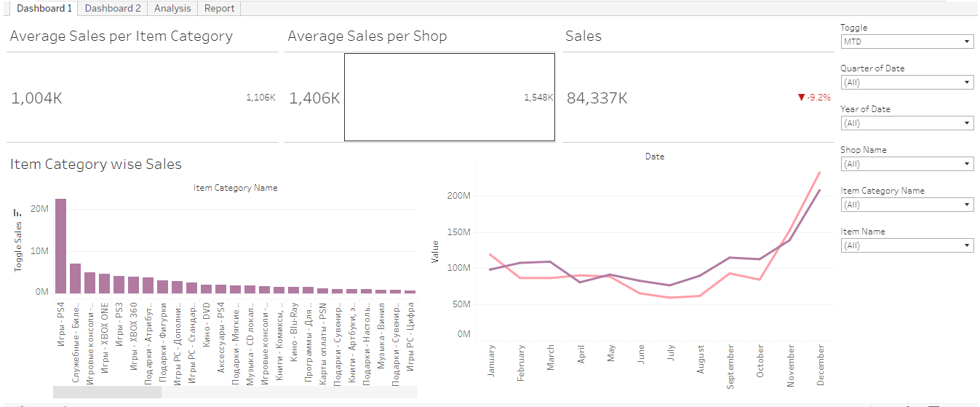Click the purple line's December point
This screenshot has width=980, height=407.
(820, 191)
